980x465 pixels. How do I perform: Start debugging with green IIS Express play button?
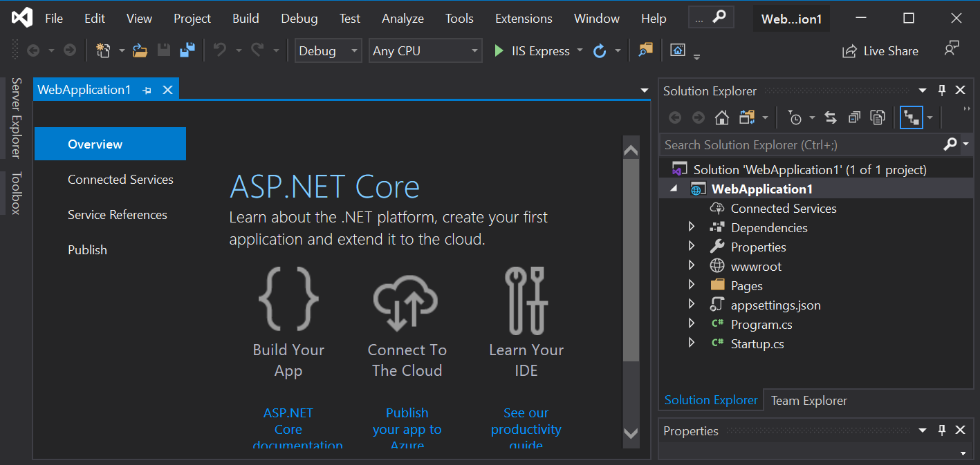tap(499, 50)
